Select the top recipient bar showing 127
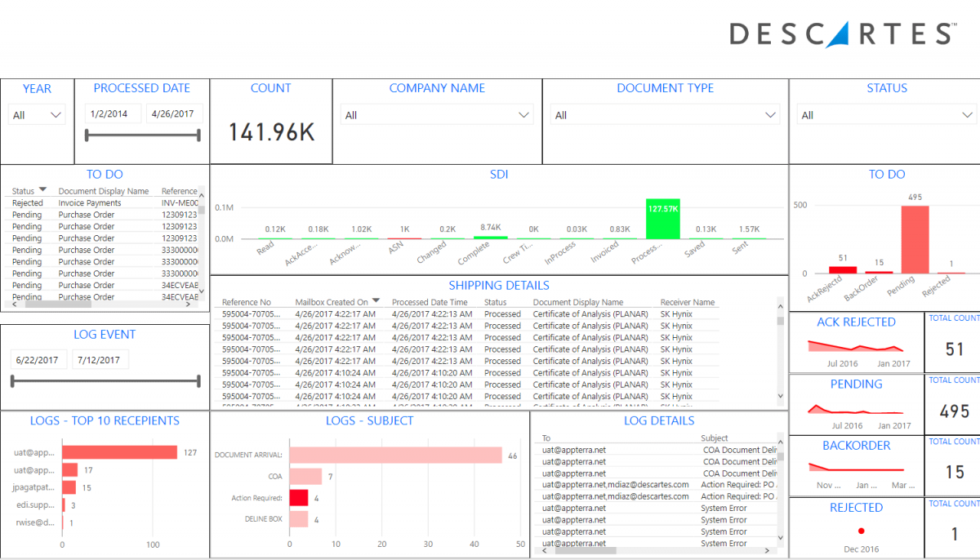 119,452
